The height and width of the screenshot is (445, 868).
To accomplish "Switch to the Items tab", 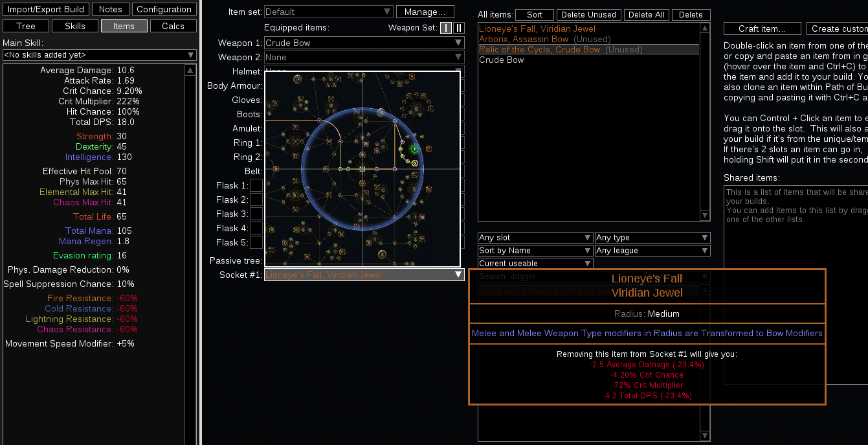I will (124, 26).
